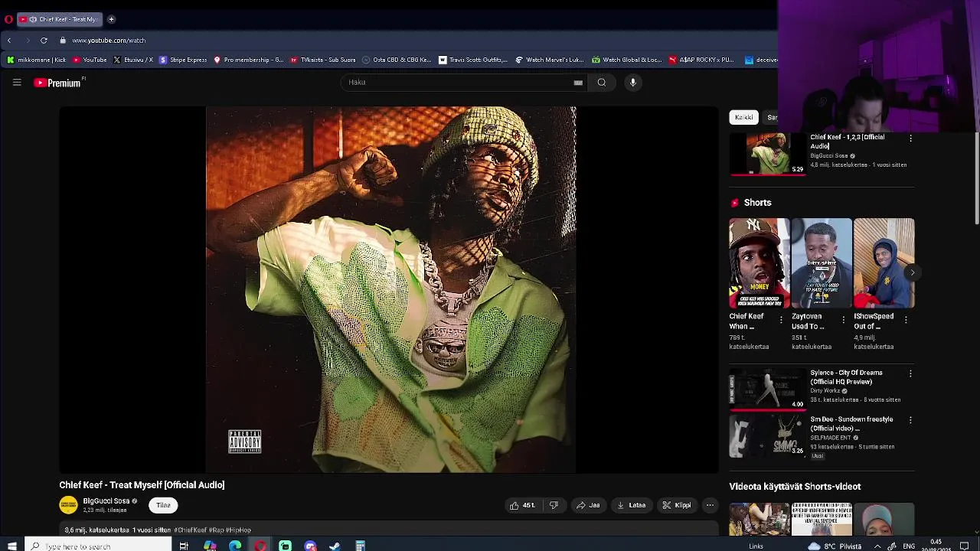Image resolution: width=980 pixels, height=551 pixels.
Task: Open mikkomane | Kick bookmark
Action: coord(36,60)
